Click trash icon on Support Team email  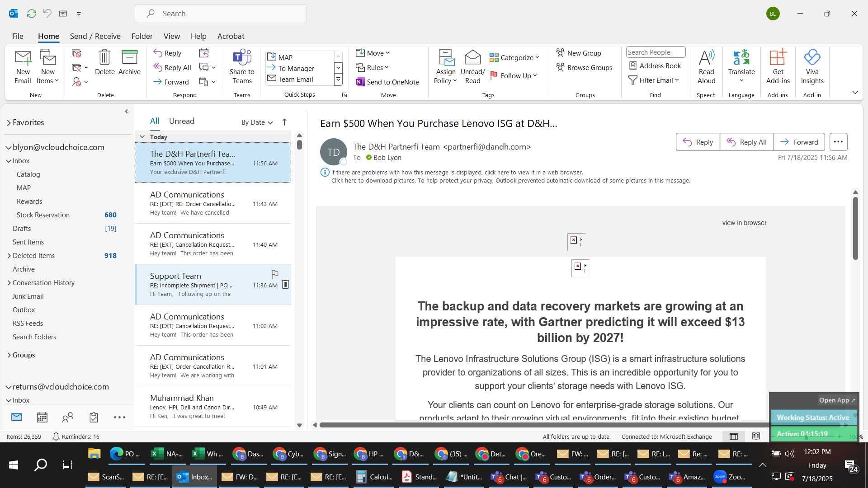(285, 284)
